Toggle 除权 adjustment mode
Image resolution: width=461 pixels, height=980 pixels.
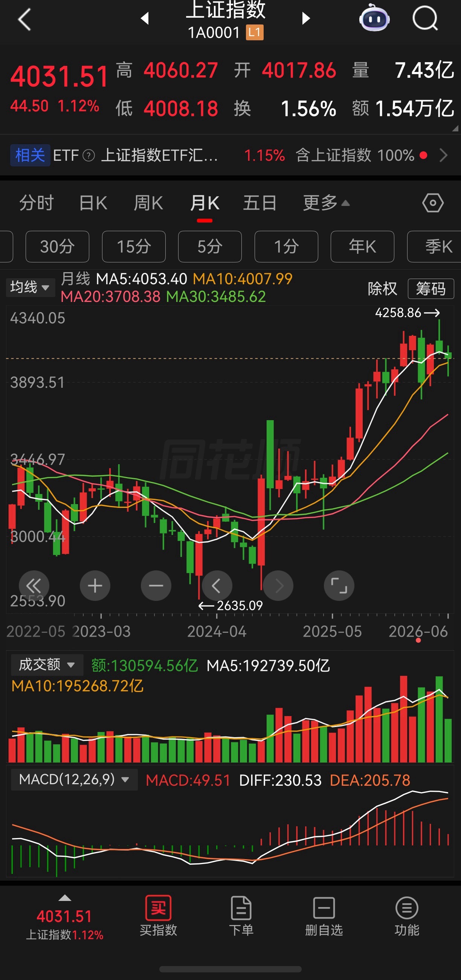click(383, 289)
